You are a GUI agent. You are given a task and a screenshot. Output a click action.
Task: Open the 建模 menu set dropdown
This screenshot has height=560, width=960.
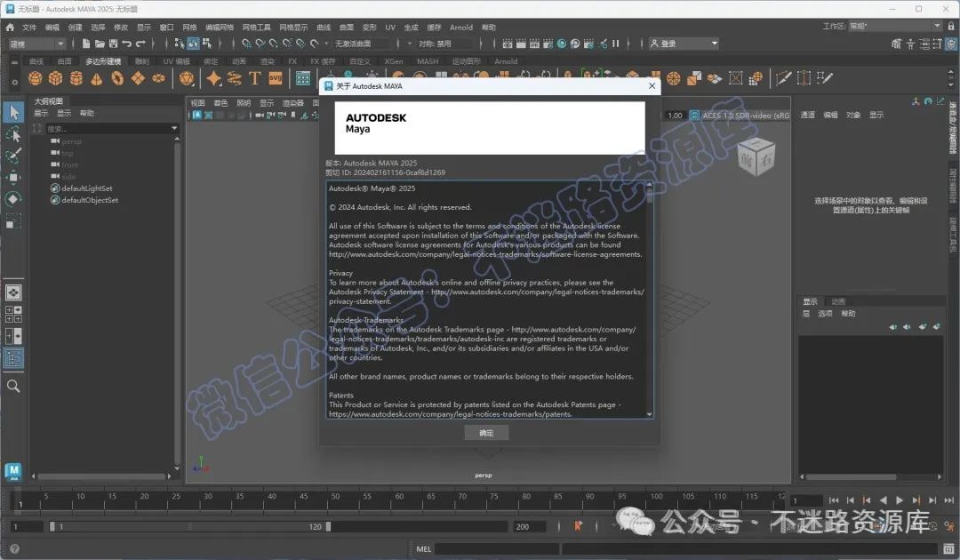coord(36,44)
